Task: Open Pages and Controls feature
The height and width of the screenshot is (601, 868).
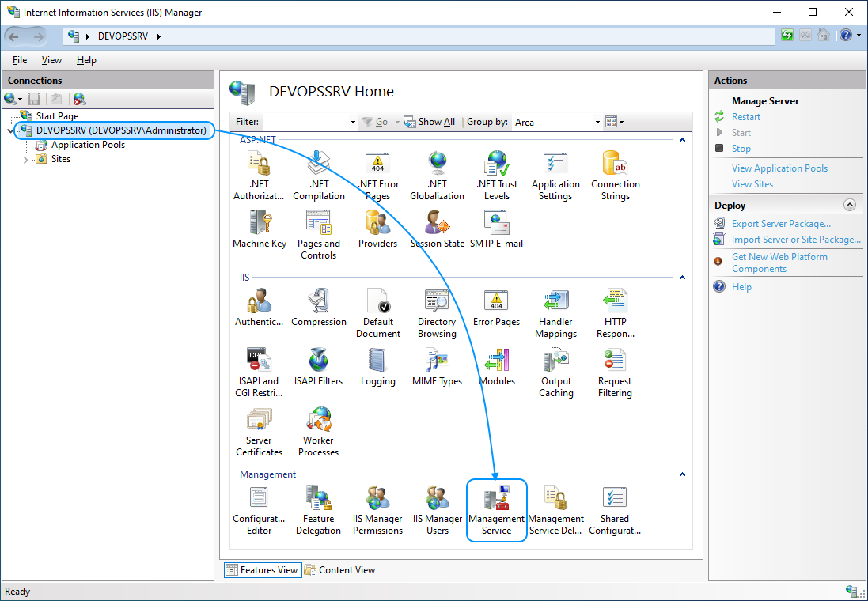Action: 318,235
